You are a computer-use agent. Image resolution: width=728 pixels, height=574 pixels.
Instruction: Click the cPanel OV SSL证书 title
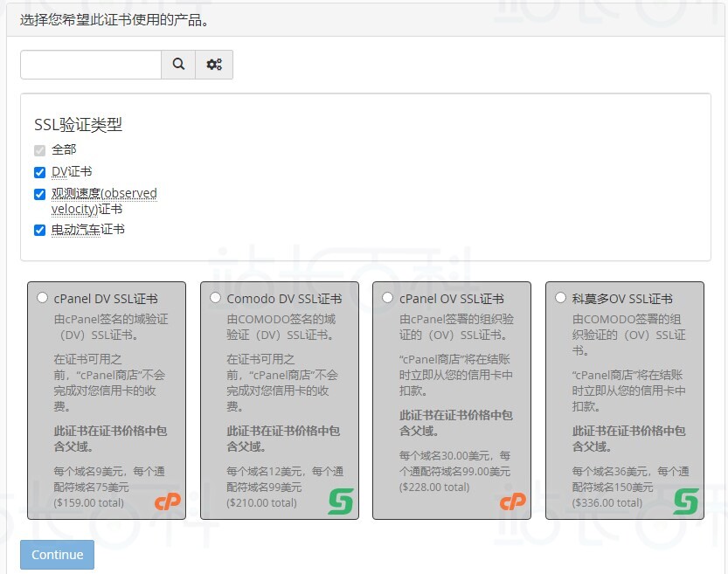point(452,299)
